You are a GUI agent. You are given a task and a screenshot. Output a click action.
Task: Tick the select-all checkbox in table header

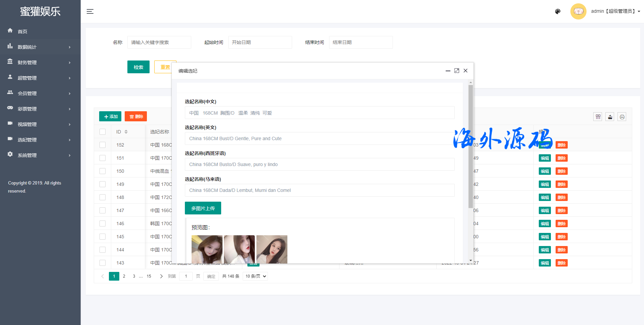(x=103, y=132)
